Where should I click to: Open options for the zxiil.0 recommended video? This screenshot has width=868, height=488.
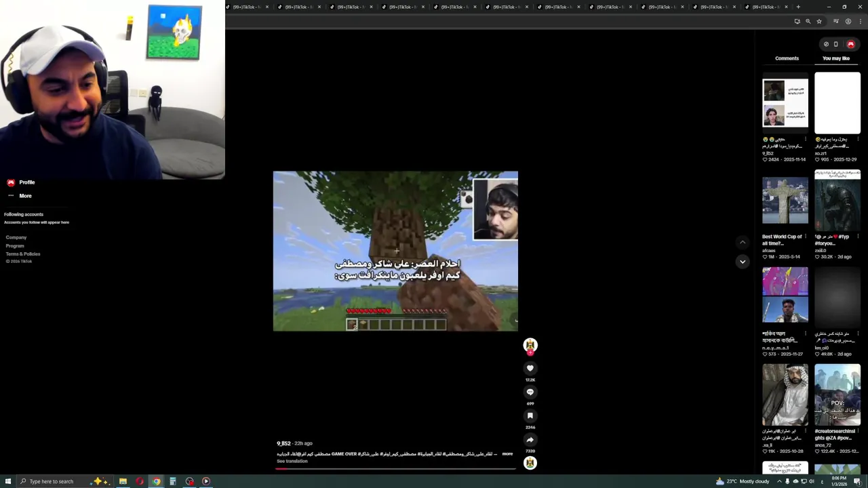click(x=858, y=237)
